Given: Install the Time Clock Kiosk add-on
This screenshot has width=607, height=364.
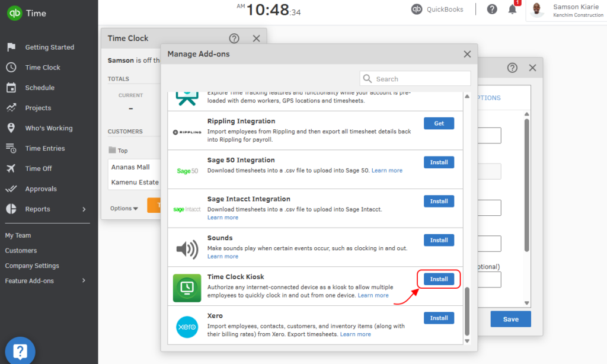Looking at the screenshot, I should point(439,279).
